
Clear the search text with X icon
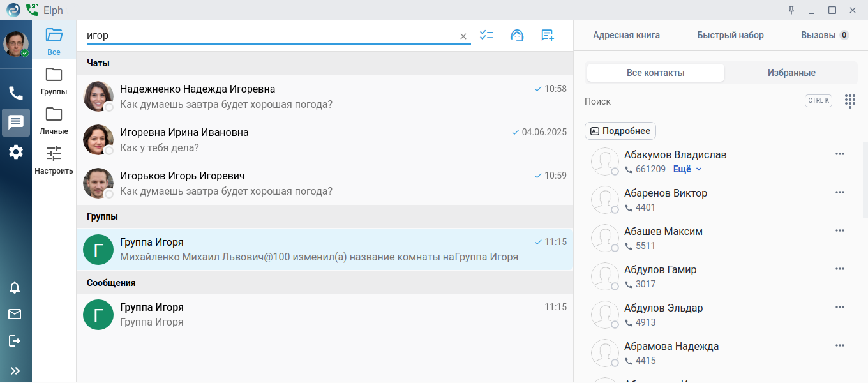[x=463, y=36]
